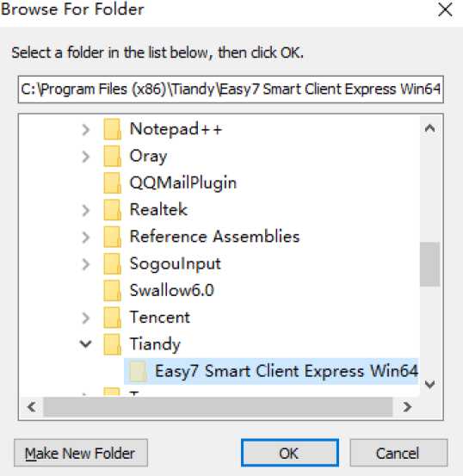The image size is (463, 476).
Task: Click the Make New Folder button
Action: (81, 453)
